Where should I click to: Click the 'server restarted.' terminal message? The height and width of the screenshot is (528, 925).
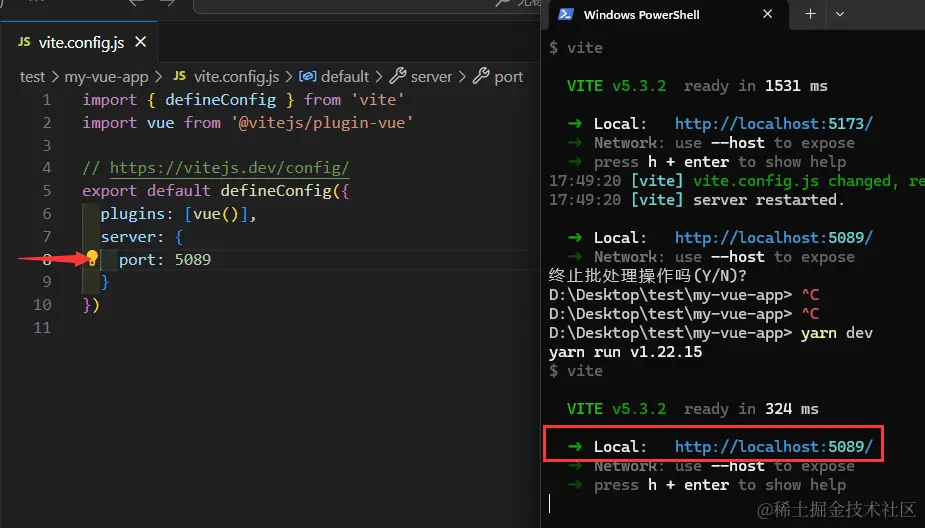[769, 200]
